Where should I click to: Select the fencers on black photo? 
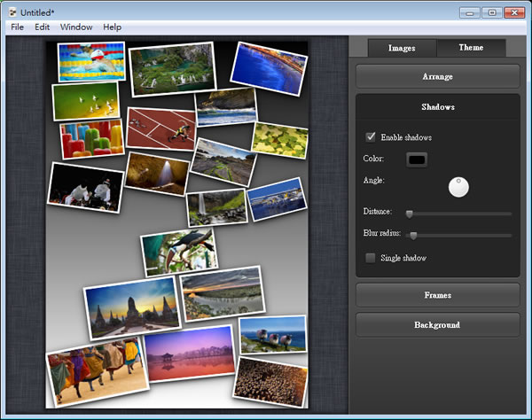point(85,188)
